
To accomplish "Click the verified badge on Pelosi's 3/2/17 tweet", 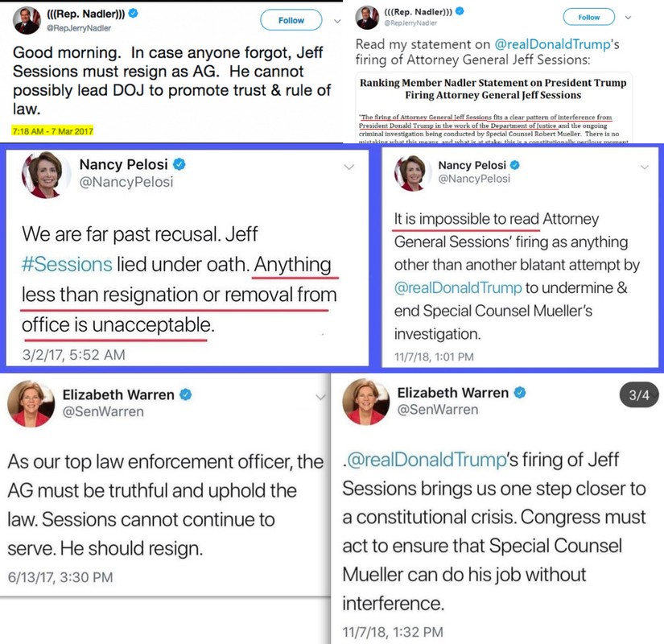I will pyautogui.click(x=179, y=164).
